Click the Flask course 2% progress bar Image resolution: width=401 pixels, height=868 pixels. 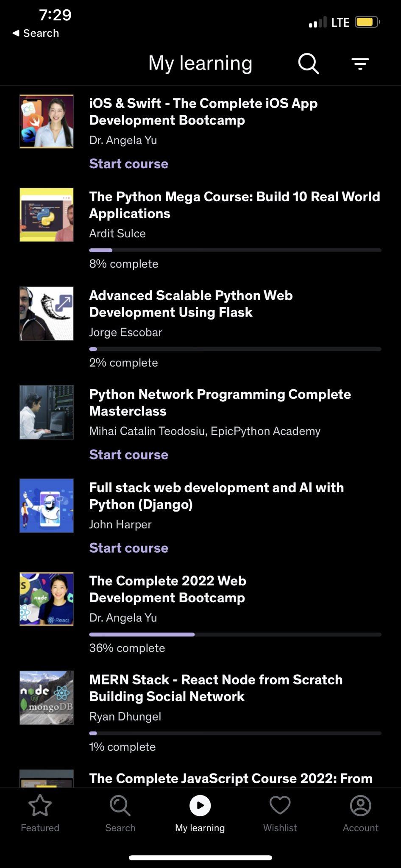tap(235, 349)
